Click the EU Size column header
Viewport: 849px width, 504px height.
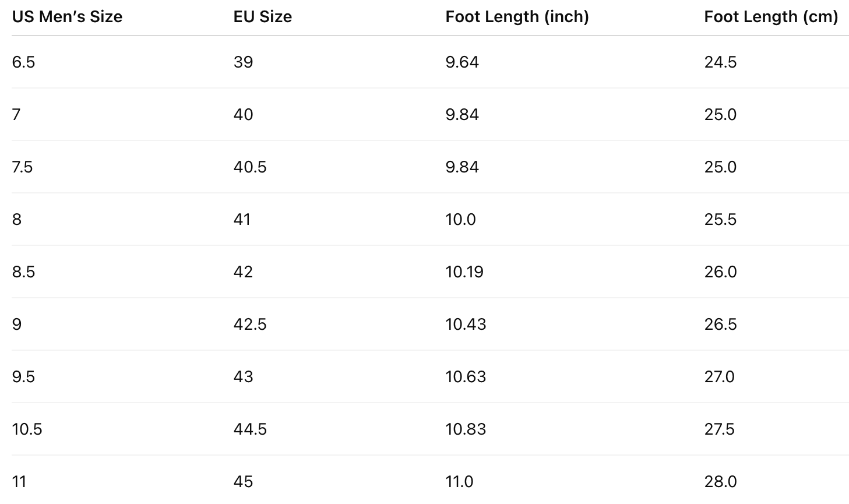[262, 17]
